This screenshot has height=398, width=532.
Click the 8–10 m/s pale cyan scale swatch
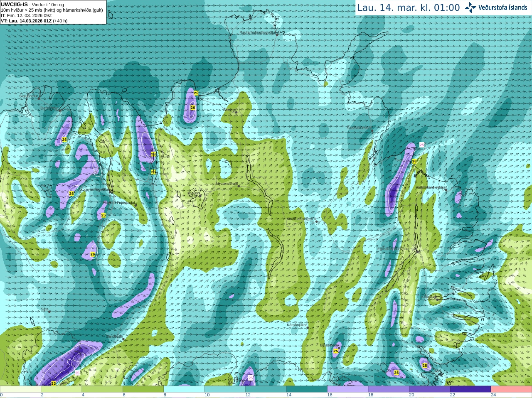click(x=184, y=389)
